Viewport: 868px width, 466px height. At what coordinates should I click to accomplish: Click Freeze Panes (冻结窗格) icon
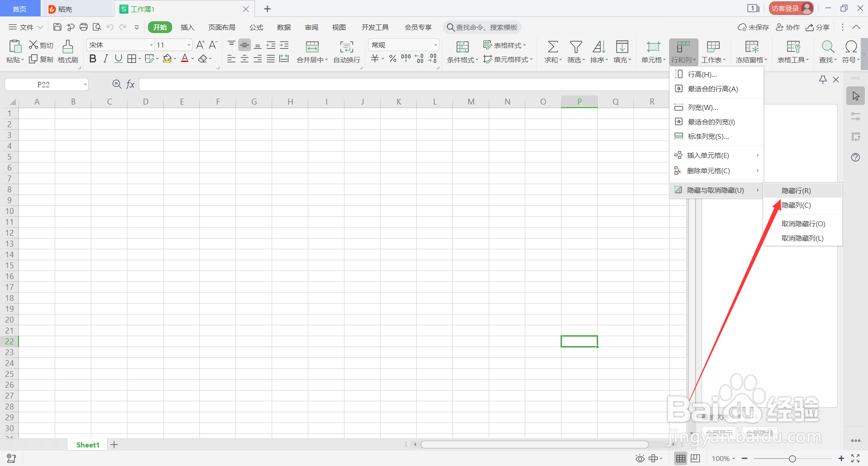tap(752, 47)
